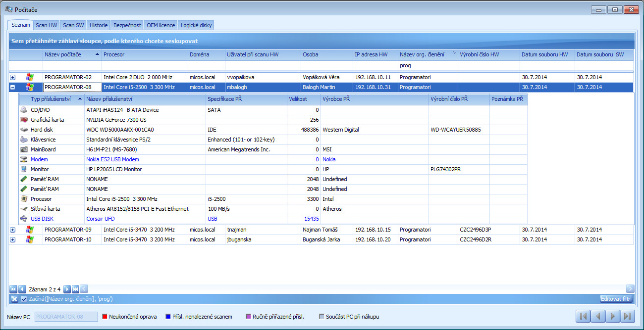Expand the PROGRAMATOR-02 row

click(13, 77)
